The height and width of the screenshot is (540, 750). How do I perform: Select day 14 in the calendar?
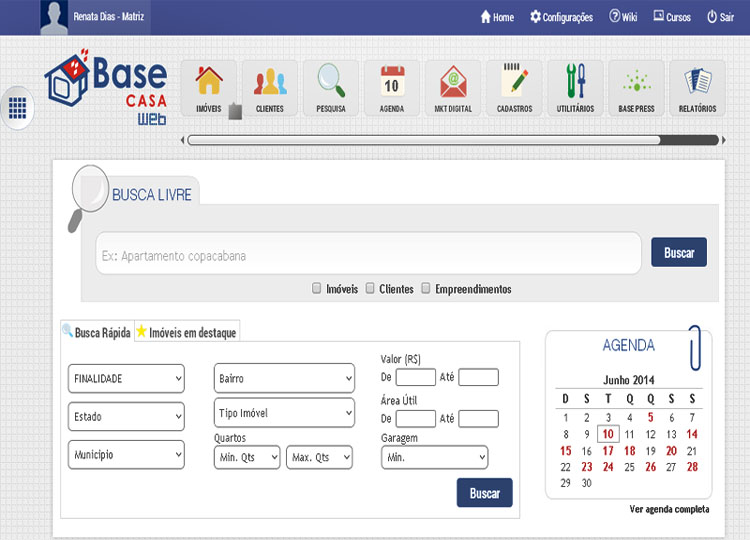(692, 434)
